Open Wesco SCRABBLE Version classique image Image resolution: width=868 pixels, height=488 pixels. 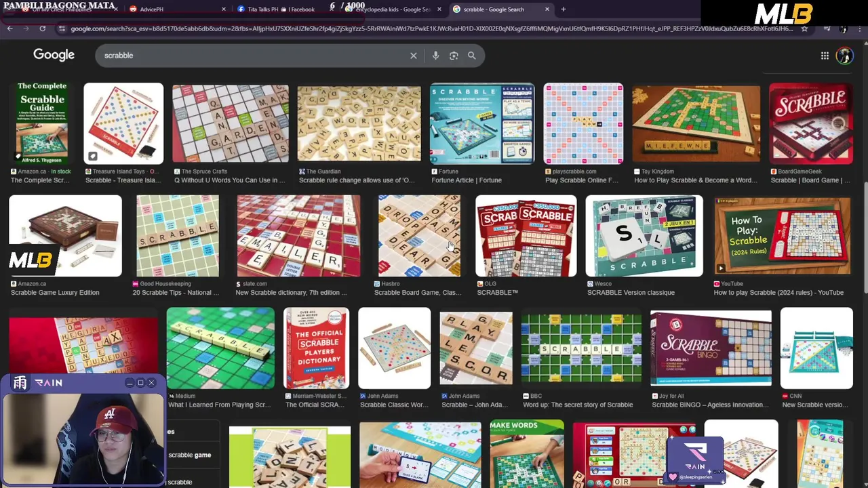(x=644, y=236)
